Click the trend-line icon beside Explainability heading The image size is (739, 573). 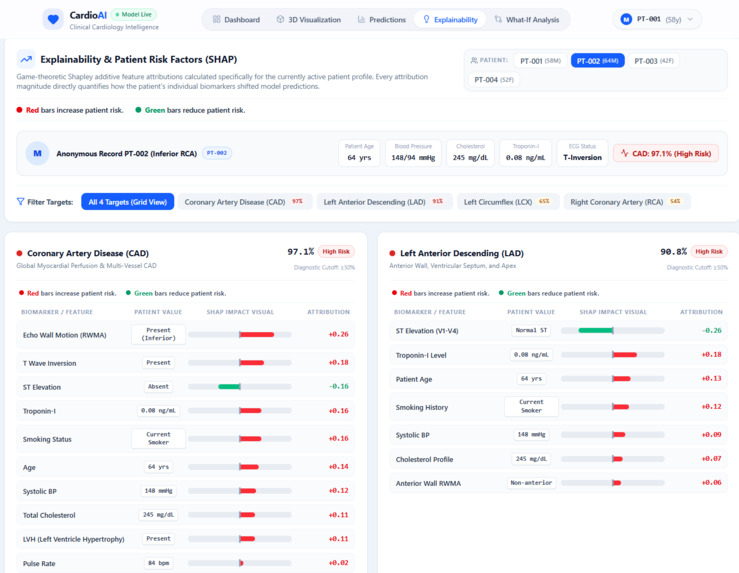click(x=26, y=59)
